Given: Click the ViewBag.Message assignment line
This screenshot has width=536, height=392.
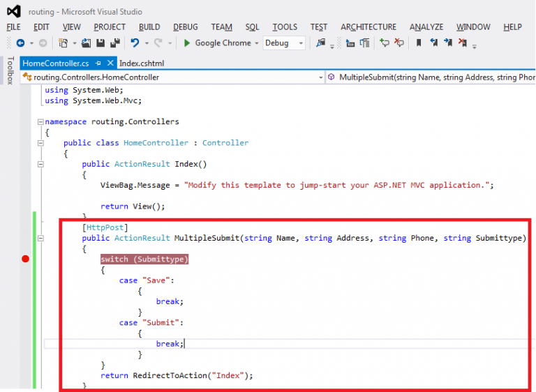Looking at the screenshot, I should [x=297, y=186].
